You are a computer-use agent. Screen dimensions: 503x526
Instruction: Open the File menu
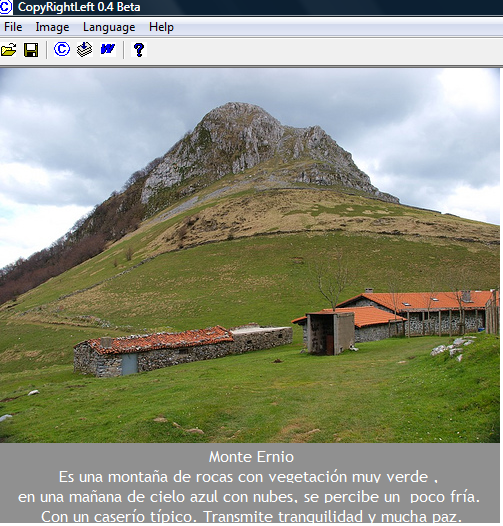point(13,27)
